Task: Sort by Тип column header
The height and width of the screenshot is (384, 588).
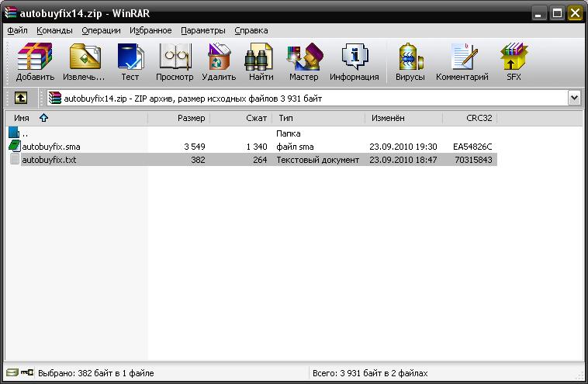Action: coord(319,118)
